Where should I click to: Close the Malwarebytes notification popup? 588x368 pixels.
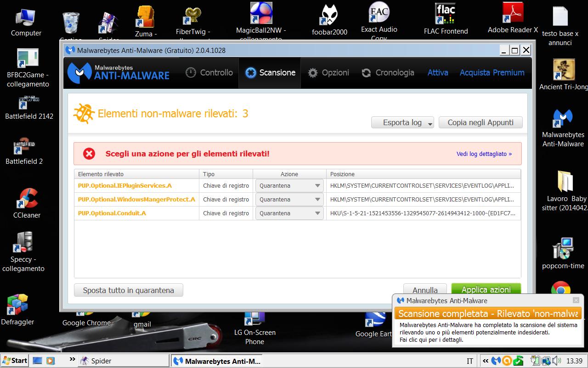point(576,300)
